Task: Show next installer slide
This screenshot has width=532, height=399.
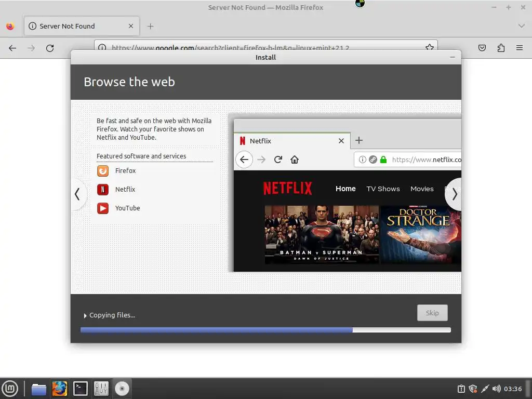Action: pos(454,194)
